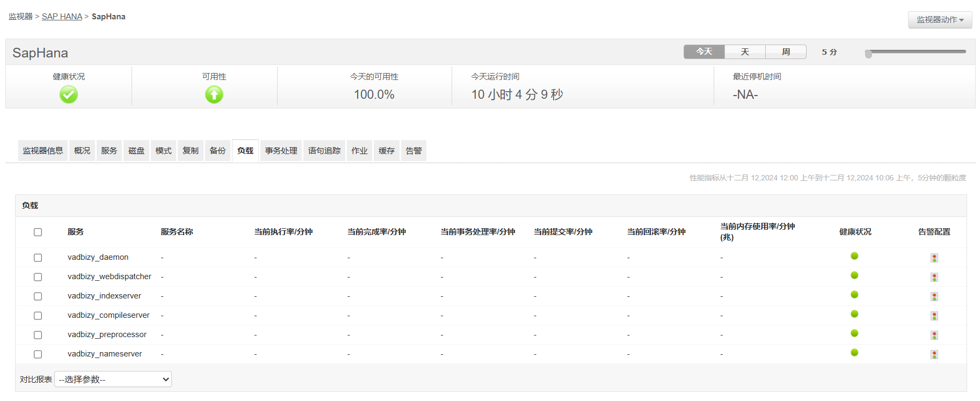The height and width of the screenshot is (401, 980).
Task: Click the uptime value 10 小时 4 分 9 秒
Action: 517,94
